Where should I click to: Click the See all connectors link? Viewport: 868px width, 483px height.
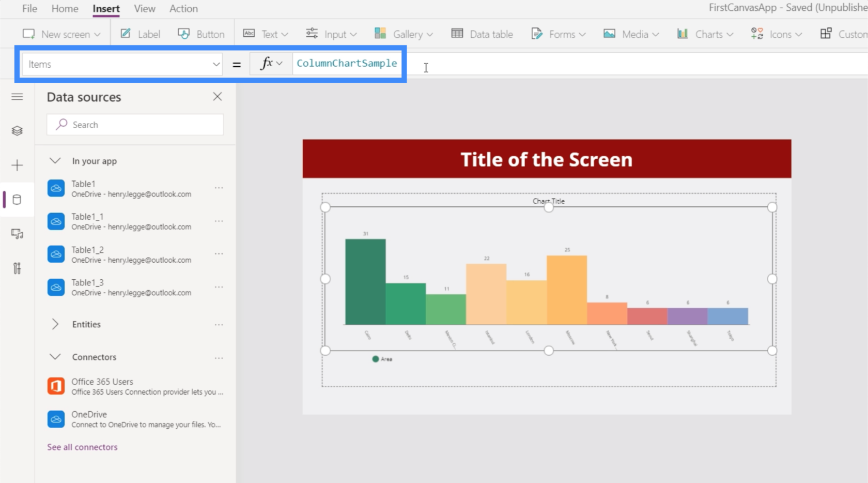(82, 447)
